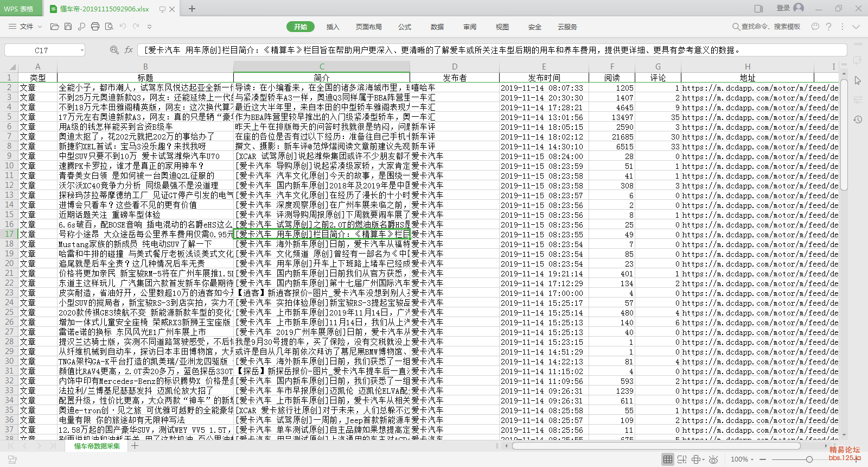Image resolution: width=868 pixels, height=467 pixels.
Task: Expand the ribbon with the chevron arrow
Action: (x=856, y=27)
